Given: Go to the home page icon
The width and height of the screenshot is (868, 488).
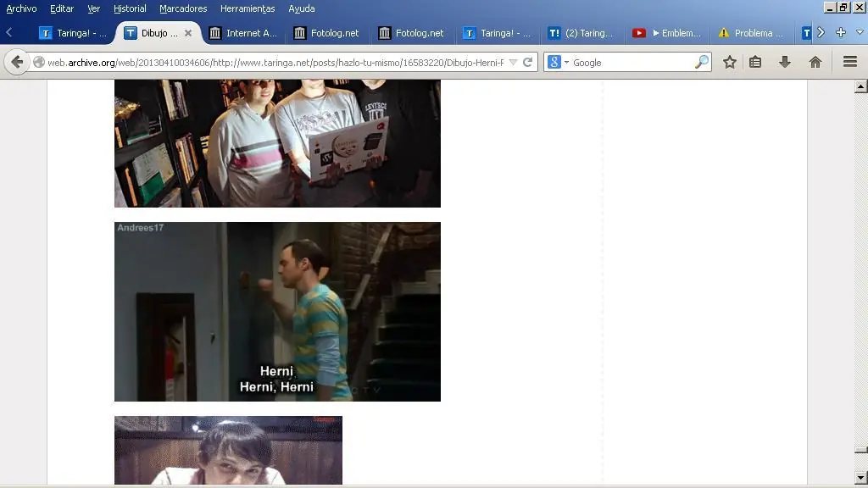Looking at the screenshot, I should click(x=815, y=62).
